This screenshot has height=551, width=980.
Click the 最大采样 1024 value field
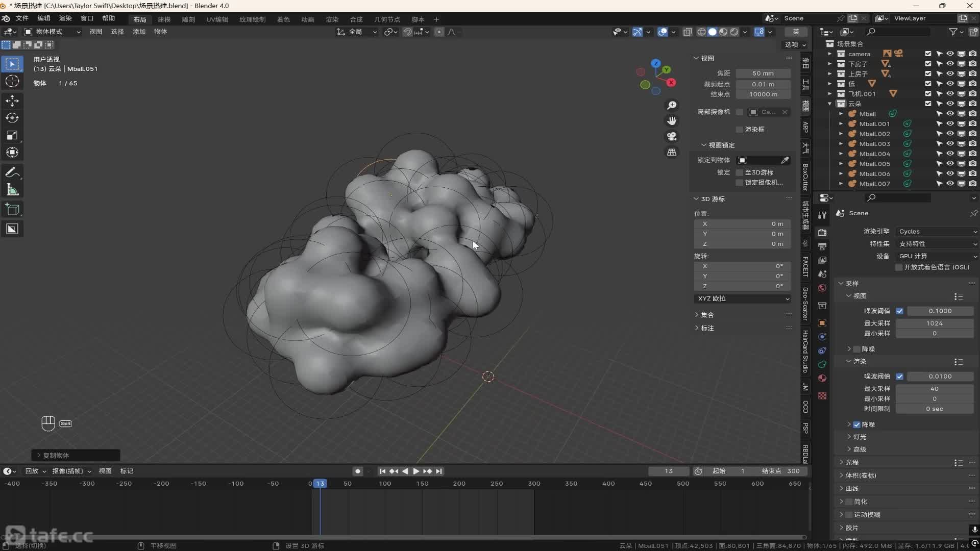934,323
